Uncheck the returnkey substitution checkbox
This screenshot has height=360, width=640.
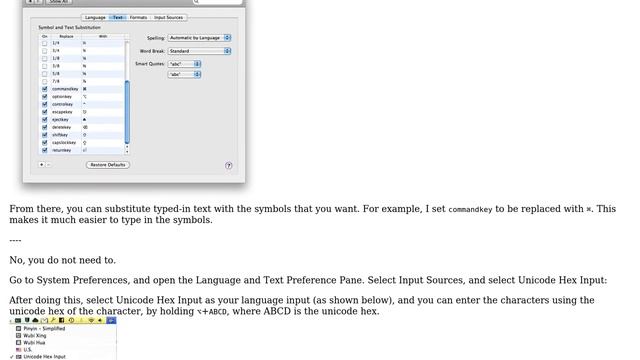tap(44, 150)
